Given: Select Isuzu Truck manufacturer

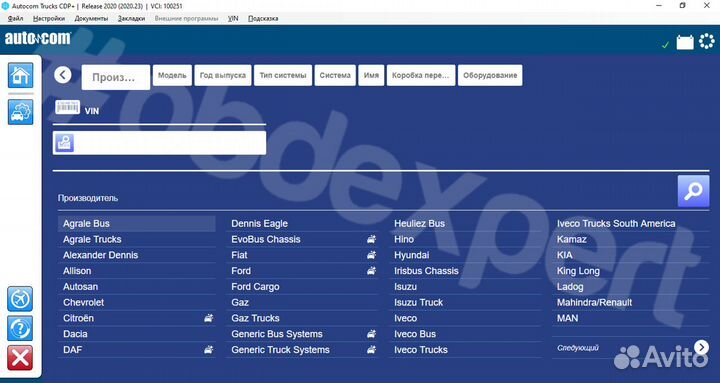Looking at the screenshot, I should (466, 302).
